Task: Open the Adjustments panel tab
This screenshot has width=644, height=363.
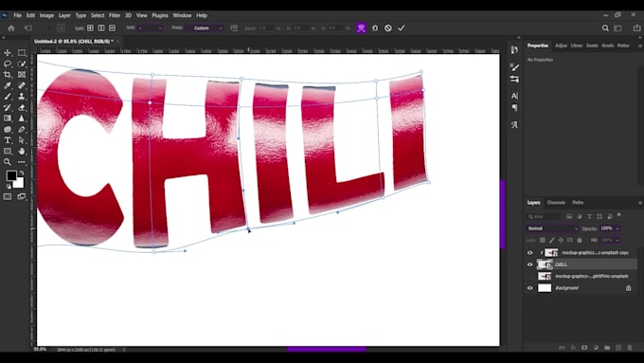Action: coord(561,45)
